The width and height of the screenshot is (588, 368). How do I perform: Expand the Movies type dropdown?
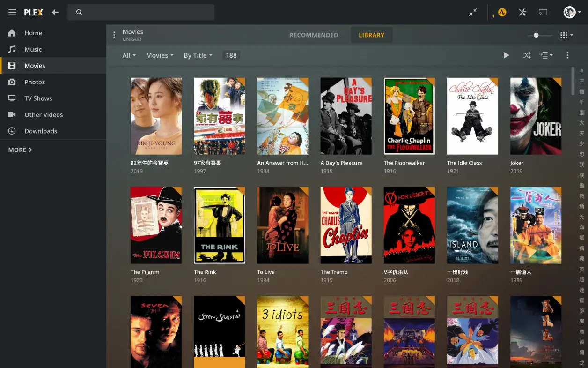click(160, 55)
